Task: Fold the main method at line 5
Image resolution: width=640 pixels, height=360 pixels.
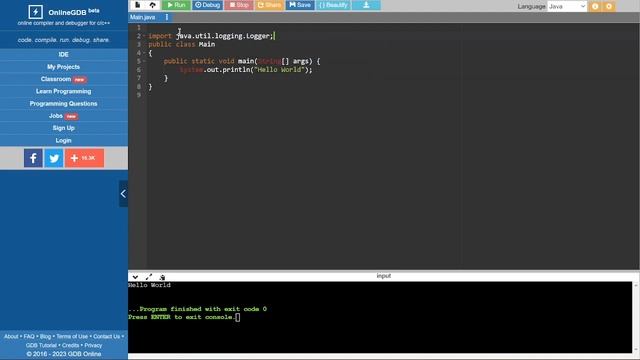Action: [144, 61]
